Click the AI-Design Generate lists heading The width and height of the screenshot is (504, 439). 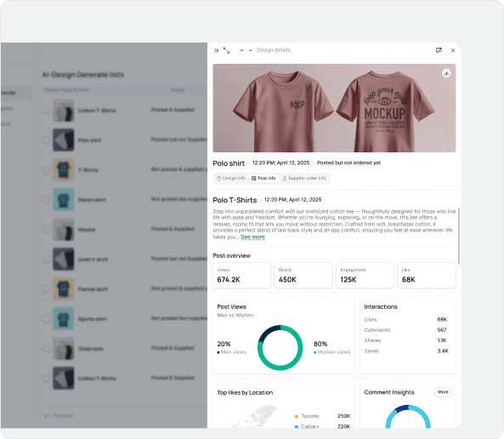coord(83,75)
